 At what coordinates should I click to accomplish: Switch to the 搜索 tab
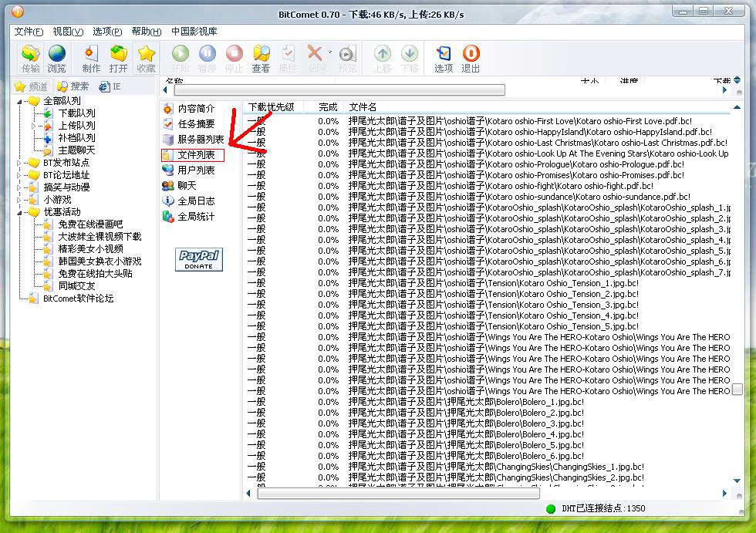click(x=73, y=86)
